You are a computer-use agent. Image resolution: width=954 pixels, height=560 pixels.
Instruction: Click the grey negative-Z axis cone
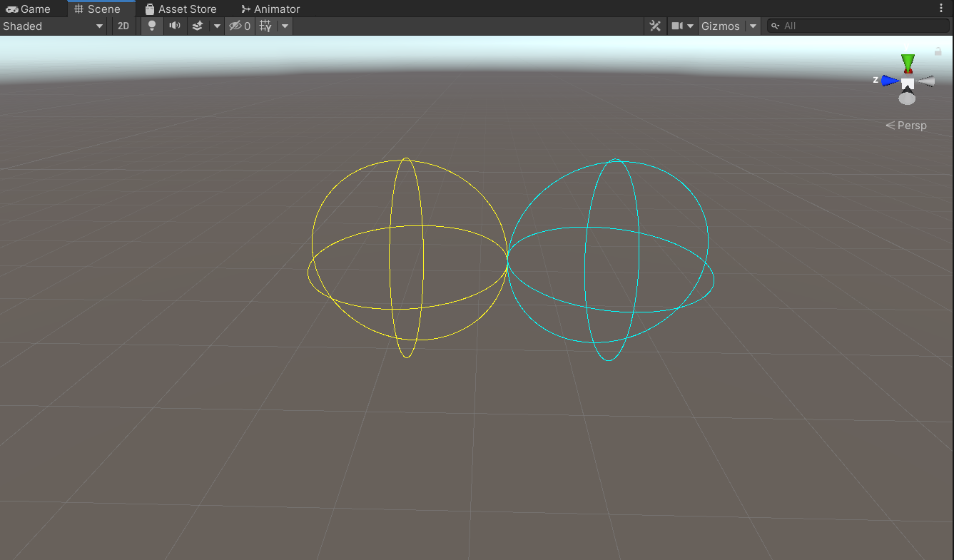(925, 81)
